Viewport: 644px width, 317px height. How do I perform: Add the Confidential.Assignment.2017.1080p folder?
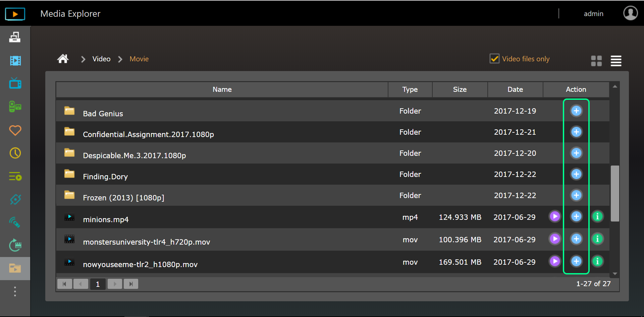tap(576, 132)
